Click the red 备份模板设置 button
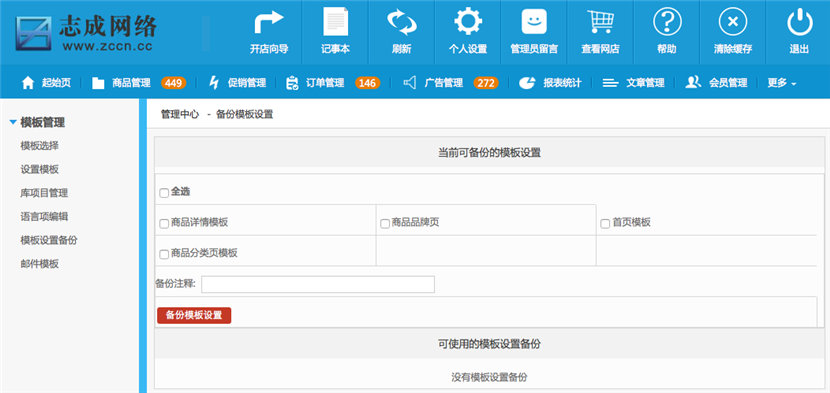The height and width of the screenshot is (393, 830). pyautogui.click(x=194, y=315)
